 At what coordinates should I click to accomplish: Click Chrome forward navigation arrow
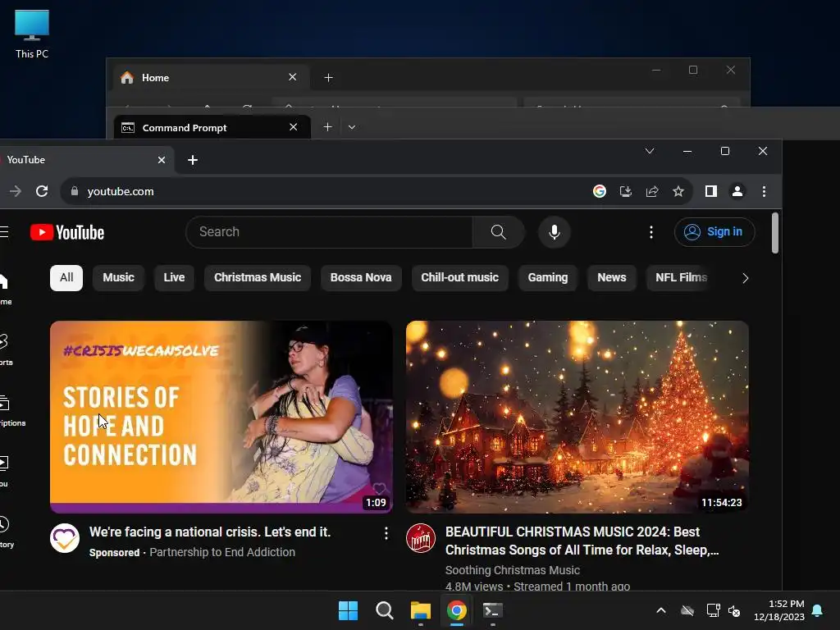click(x=16, y=191)
